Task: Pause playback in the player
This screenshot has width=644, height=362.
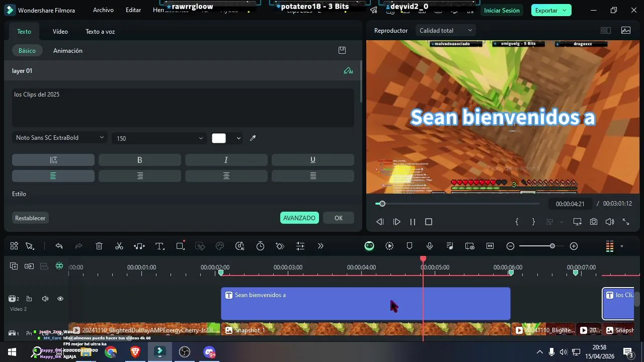Action: tap(413, 222)
